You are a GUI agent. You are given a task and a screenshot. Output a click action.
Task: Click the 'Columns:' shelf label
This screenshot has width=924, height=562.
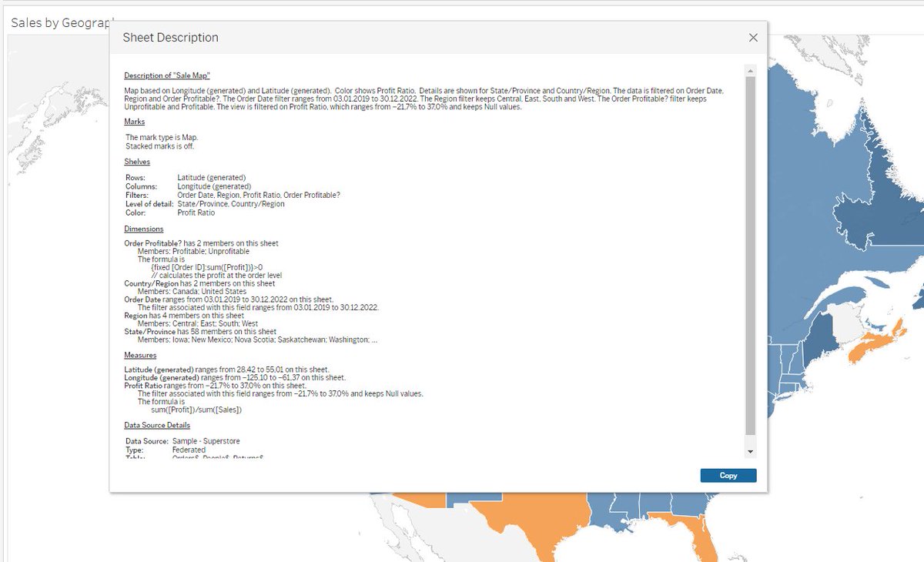pyautogui.click(x=141, y=186)
